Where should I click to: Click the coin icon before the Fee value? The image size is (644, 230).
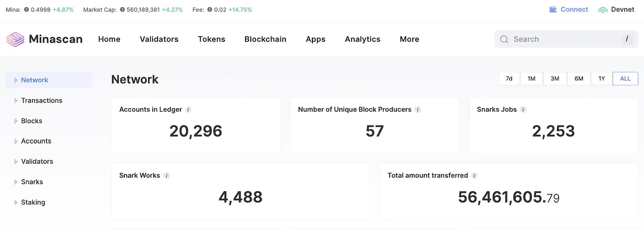point(210,10)
